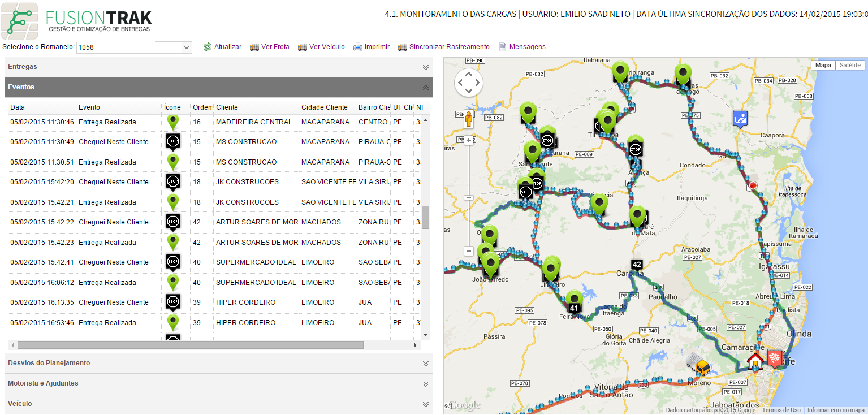Expand the Veículo panel

pos(219,404)
